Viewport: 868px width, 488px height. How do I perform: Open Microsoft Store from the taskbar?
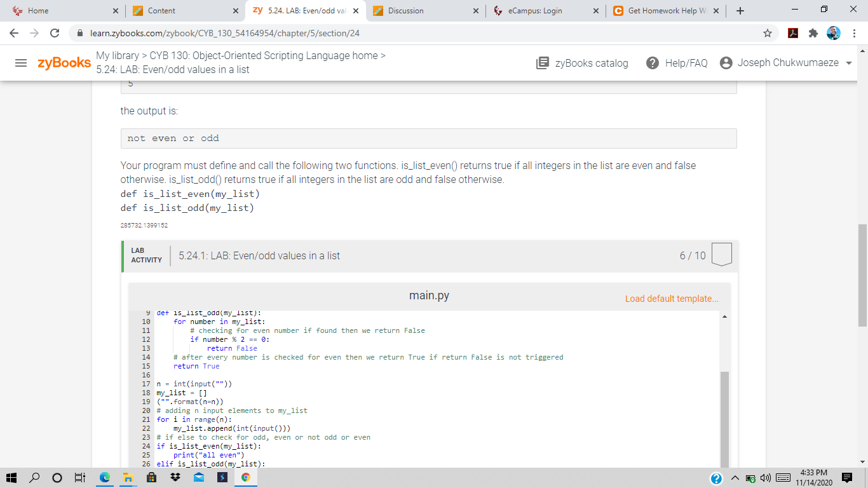click(x=151, y=478)
